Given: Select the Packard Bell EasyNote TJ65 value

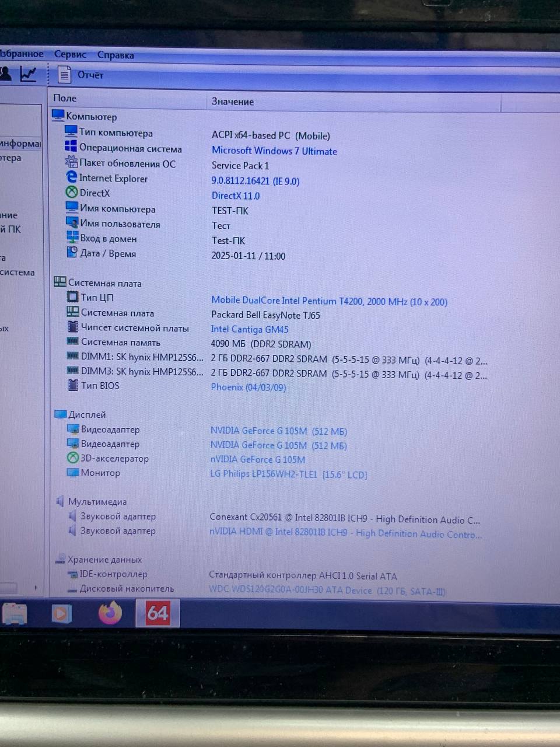Looking at the screenshot, I should click(265, 315).
